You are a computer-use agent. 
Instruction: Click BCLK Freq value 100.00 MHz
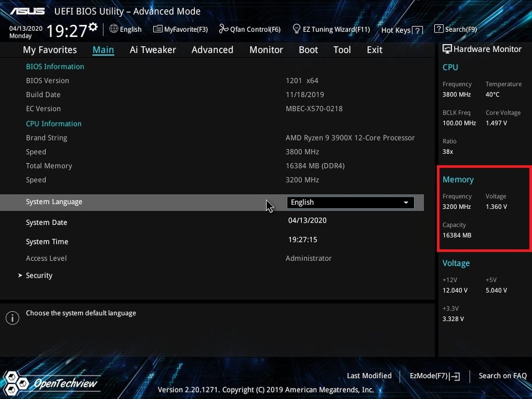(x=459, y=123)
